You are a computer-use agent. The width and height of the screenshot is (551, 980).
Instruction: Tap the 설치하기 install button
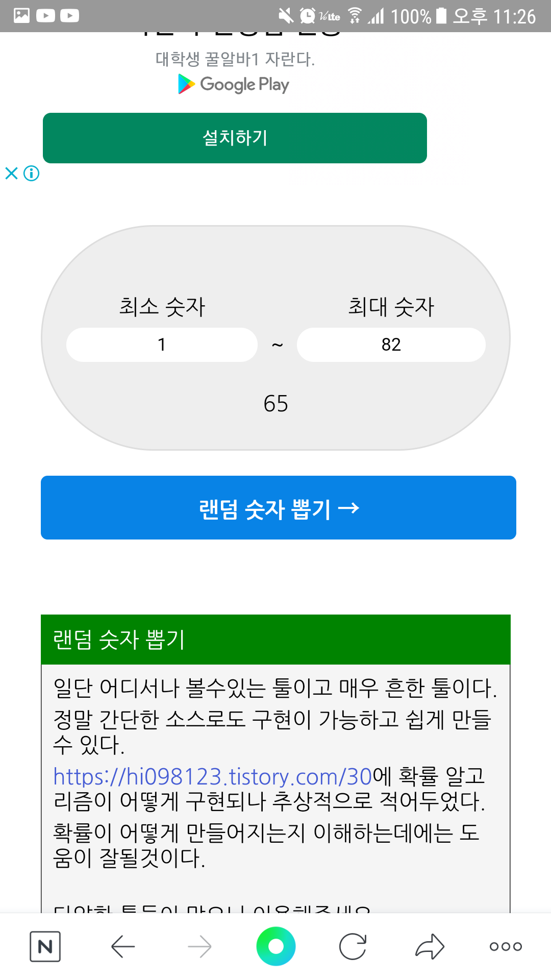tap(235, 138)
